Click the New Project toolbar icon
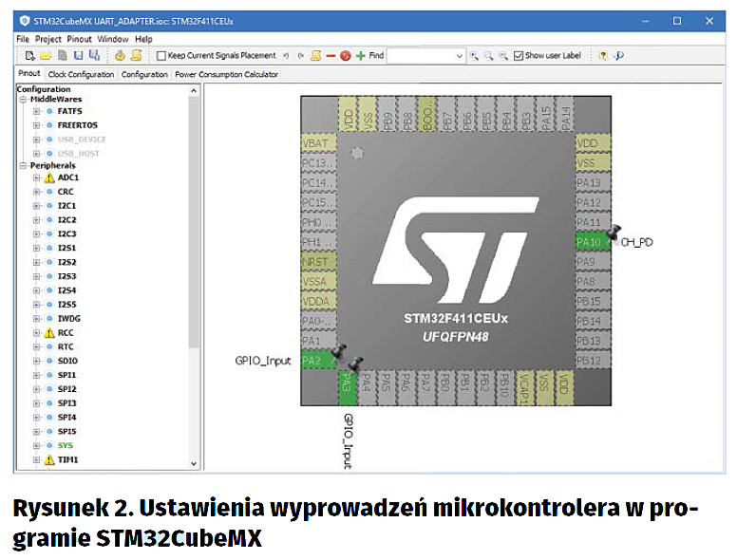Image resolution: width=737 pixels, height=560 pixels. tap(29, 56)
